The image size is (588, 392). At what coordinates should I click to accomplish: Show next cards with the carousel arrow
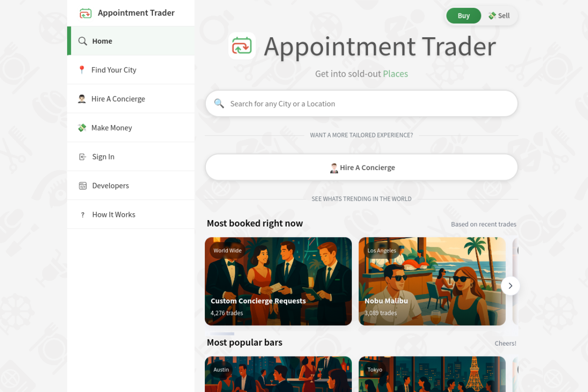(x=510, y=286)
